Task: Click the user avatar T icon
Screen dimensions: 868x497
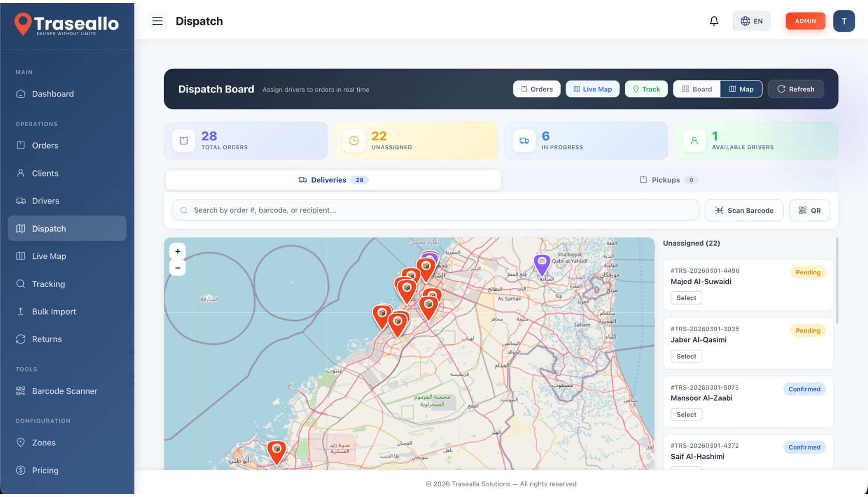Action: [x=844, y=21]
